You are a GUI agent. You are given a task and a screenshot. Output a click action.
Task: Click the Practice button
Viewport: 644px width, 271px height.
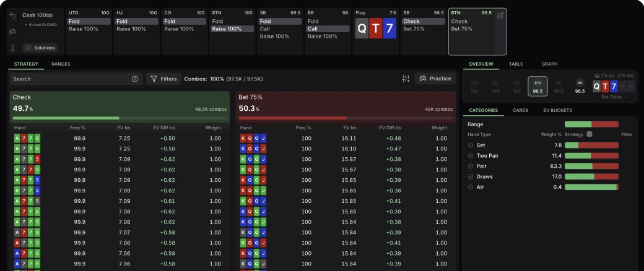pyautogui.click(x=435, y=79)
